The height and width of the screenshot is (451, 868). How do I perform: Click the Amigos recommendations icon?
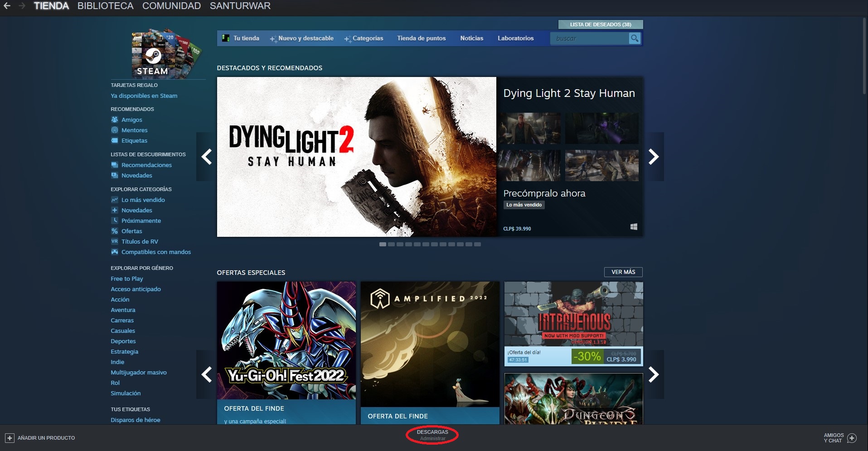[115, 120]
